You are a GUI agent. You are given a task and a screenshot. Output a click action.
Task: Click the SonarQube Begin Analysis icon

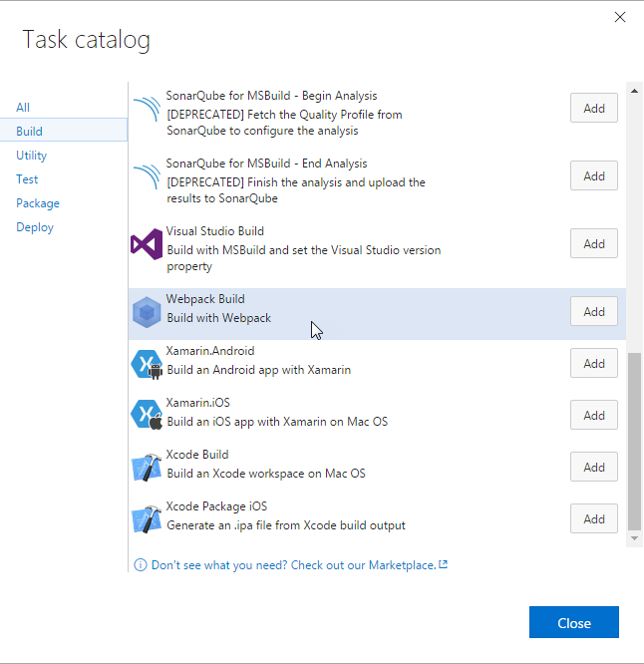click(x=147, y=109)
